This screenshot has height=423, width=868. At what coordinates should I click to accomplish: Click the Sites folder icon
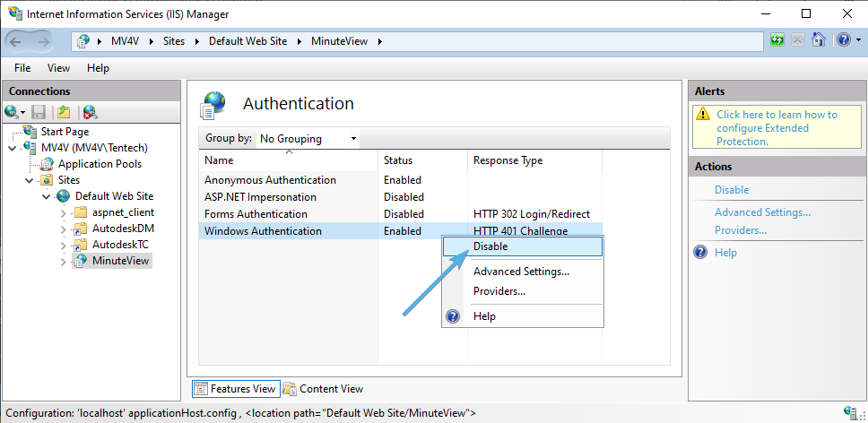pyautogui.click(x=48, y=180)
